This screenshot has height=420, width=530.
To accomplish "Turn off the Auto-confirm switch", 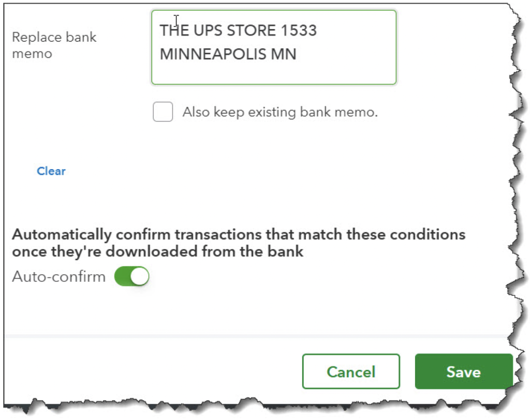I will [132, 276].
